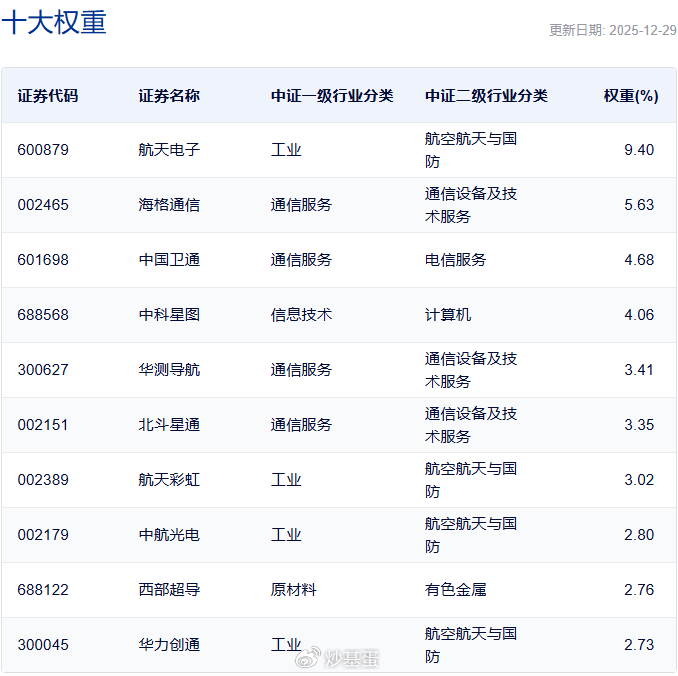Viewport: 678px width, 676px height.
Task: Click weight value 3.35
Action: [x=639, y=425]
